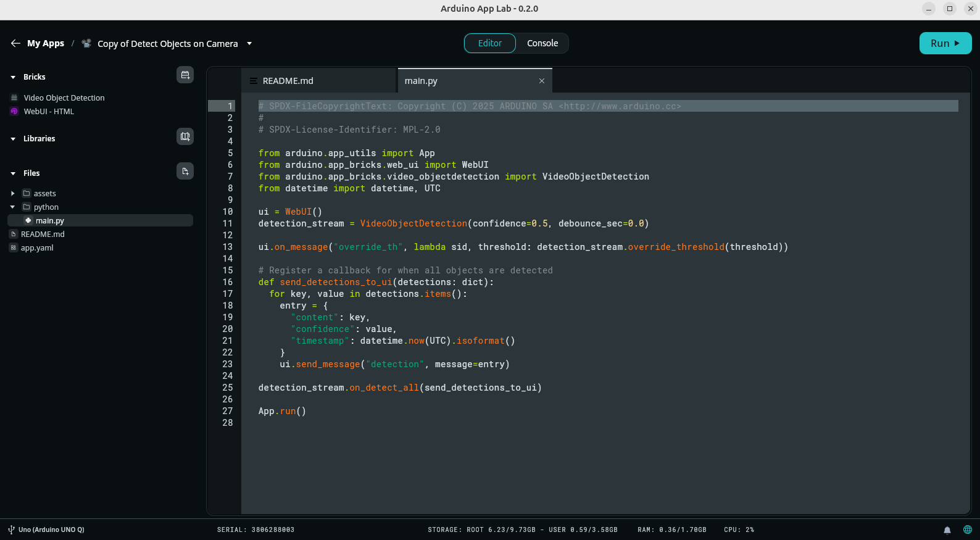Click the app.yaml file icon
The width and height of the screenshot is (980, 540).
pos(14,248)
